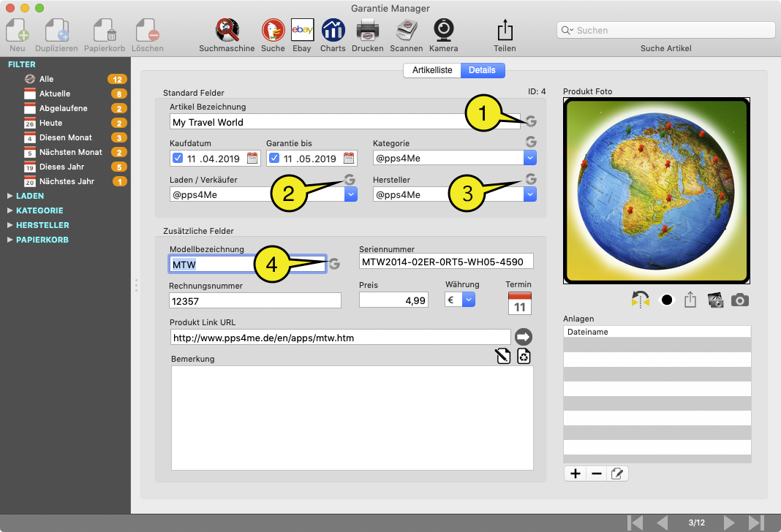The height and width of the screenshot is (532, 781).
Task: Open calendar picker for Garantie bis
Action: (x=349, y=159)
